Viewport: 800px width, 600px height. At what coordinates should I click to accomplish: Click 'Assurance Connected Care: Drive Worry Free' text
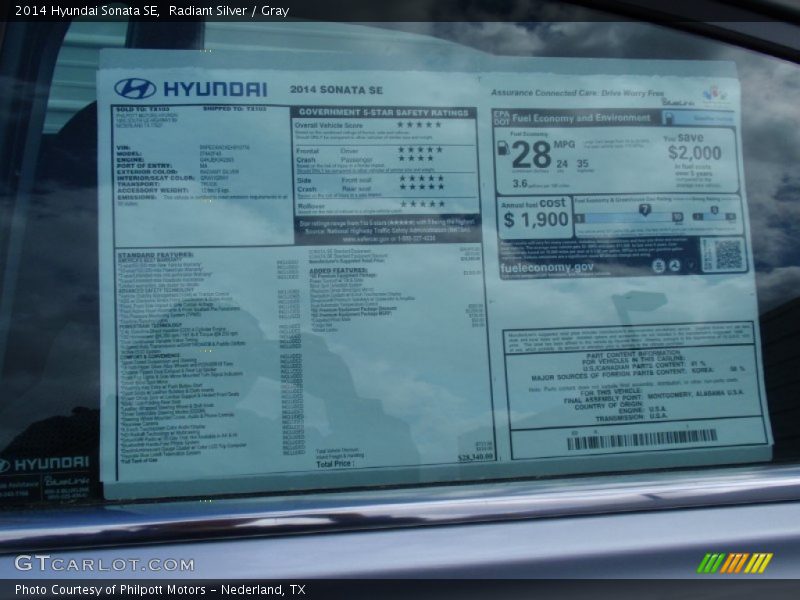click(x=577, y=93)
